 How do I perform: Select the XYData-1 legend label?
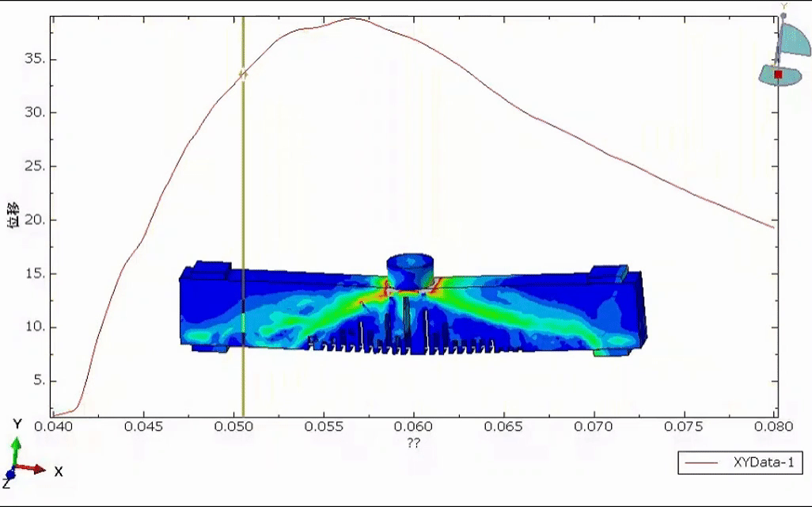(764, 463)
